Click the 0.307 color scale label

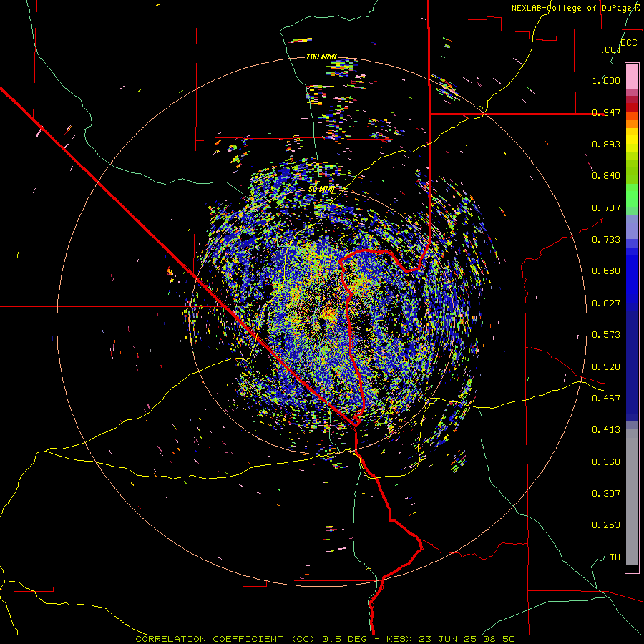click(x=606, y=494)
